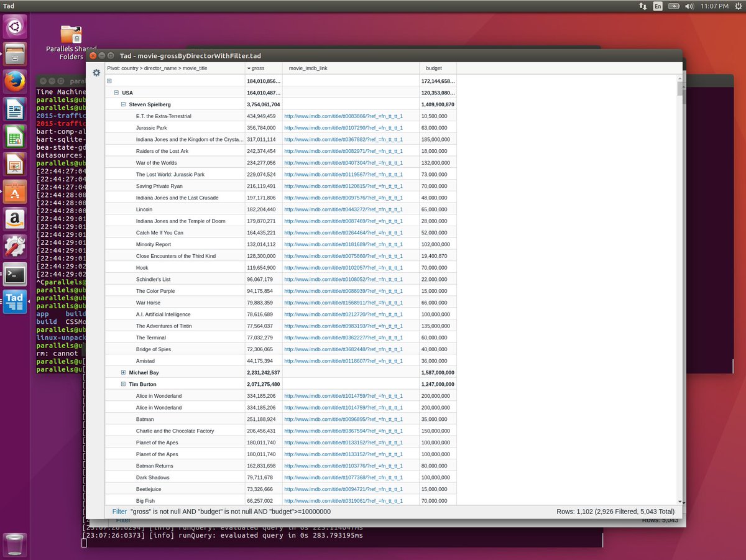Select Bridge of Spies title

pos(154,349)
